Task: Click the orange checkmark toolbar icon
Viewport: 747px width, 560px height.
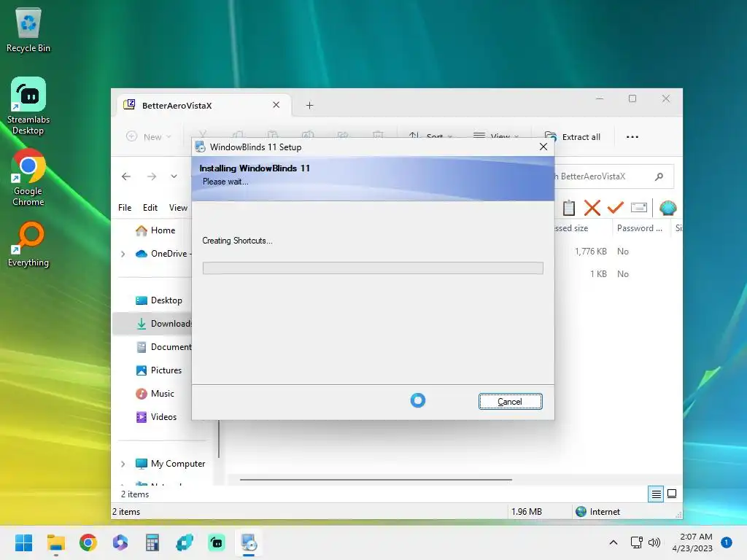Action: click(x=615, y=208)
